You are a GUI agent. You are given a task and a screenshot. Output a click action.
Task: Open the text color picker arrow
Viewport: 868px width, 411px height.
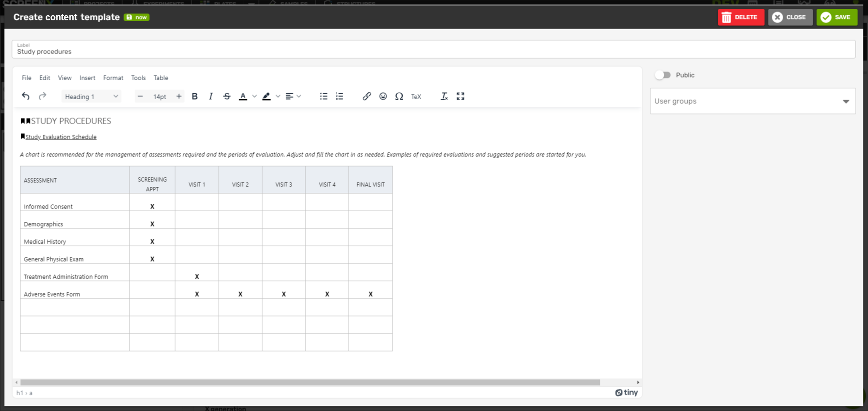[x=254, y=96]
